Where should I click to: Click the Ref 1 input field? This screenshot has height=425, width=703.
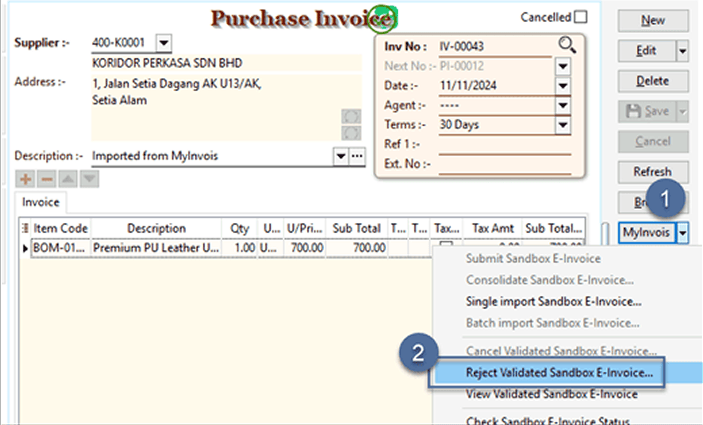pyautogui.click(x=504, y=144)
